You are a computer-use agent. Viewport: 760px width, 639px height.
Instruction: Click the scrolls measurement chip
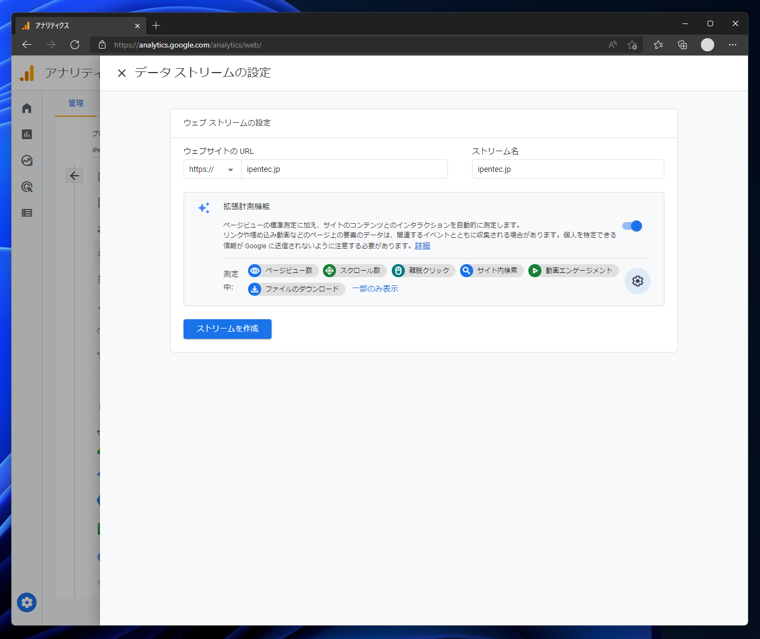(x=354, y=271)
